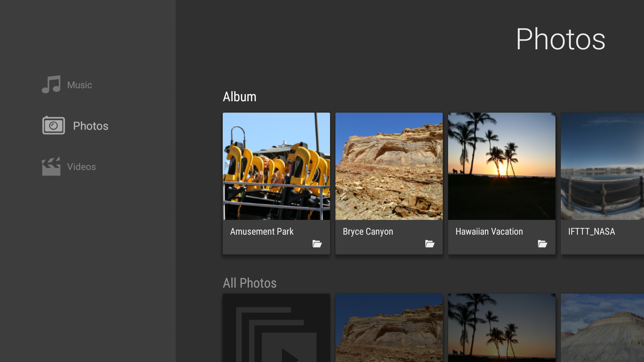Click the Videos clapperboard icon
Screen dimensions: 644x362
click(x=51, y=167)
